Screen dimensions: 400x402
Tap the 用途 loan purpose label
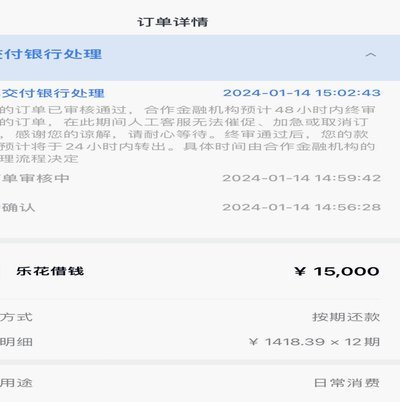pyautogui.click(x=16, y=382)
